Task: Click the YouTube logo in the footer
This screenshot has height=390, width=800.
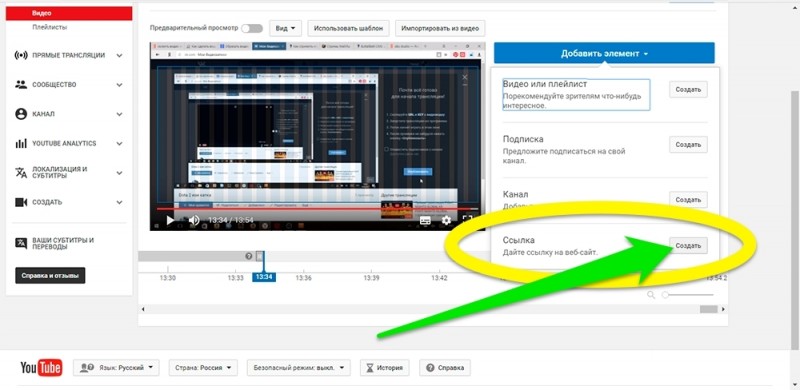Action: (41, 368)
